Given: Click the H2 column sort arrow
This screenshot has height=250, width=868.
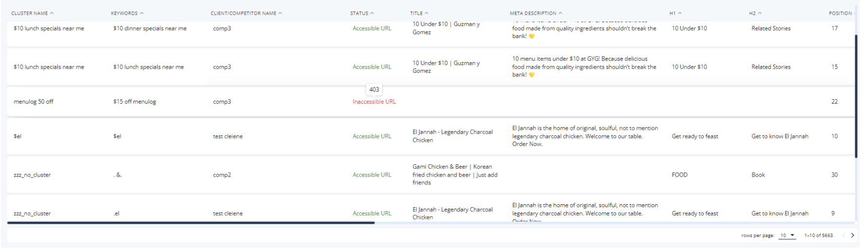Looking at the screenshot, I should [760, 13].
